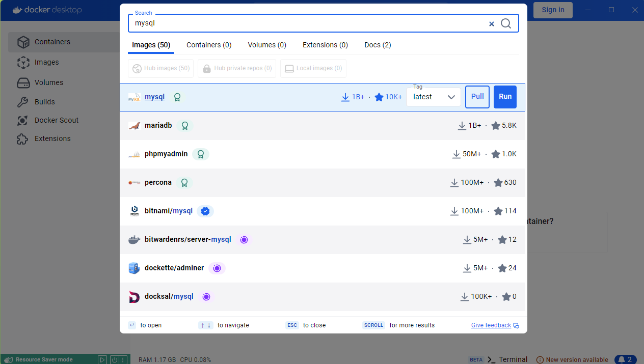Image resolution: width=644 pixels, height=364 pixels.
Task: Click the docksal D logo
Action: click(134, 297)
